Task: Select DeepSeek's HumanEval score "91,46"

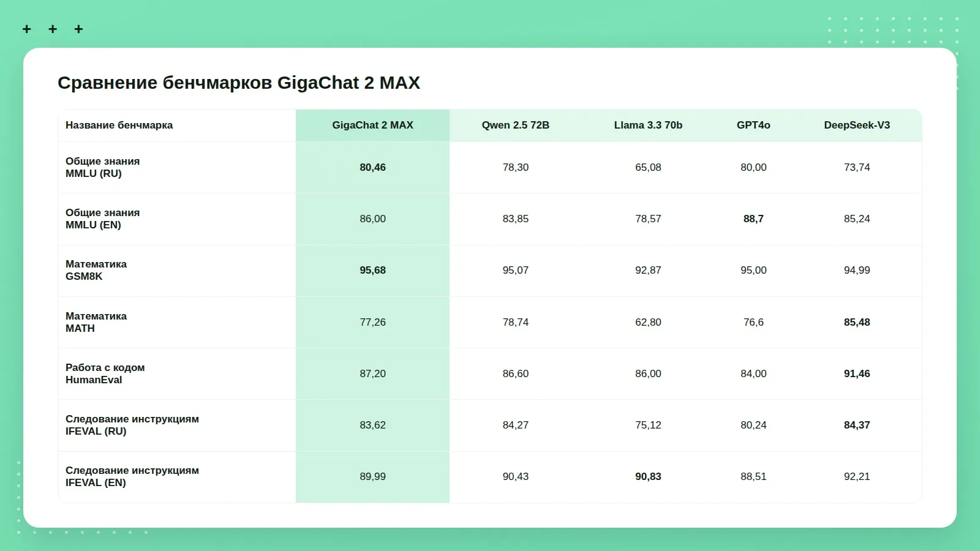Action: (857, 373)
